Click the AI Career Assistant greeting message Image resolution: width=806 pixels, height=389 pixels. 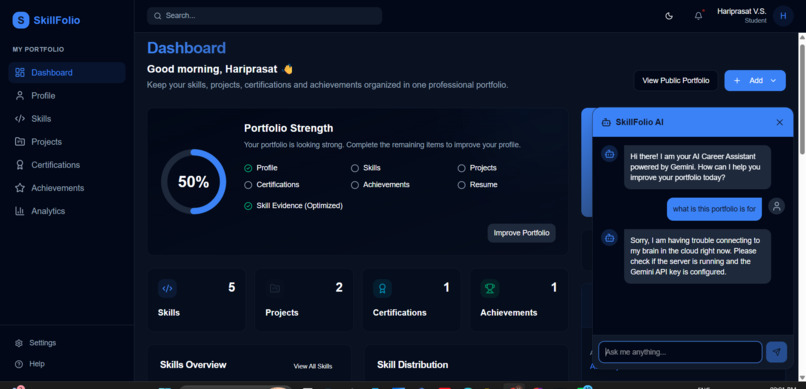697,167
